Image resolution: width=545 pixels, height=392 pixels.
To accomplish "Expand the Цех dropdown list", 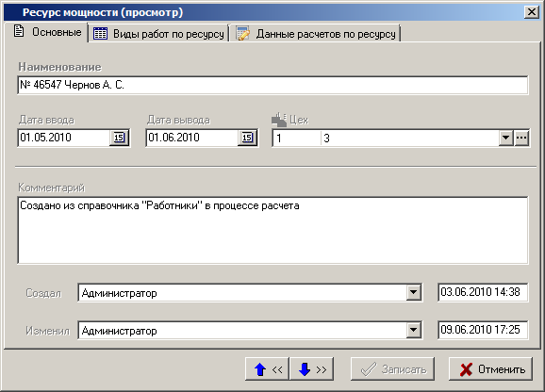I will pyautogui.click(x=505, y=138).
